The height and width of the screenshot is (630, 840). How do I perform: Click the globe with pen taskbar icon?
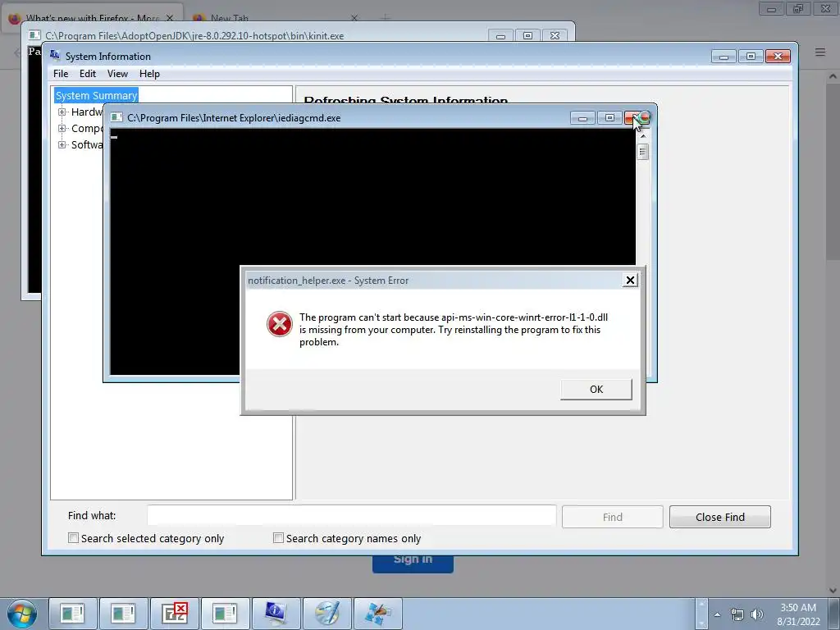click(x=326, y=614)
